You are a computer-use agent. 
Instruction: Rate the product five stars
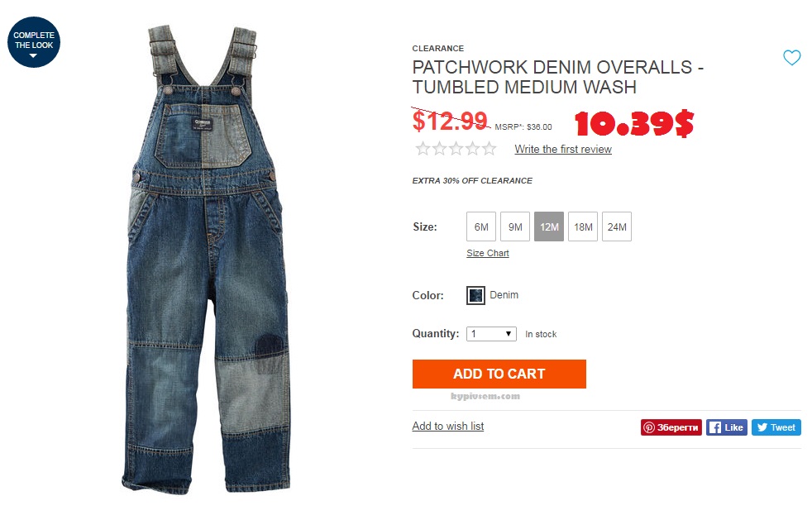490,149
